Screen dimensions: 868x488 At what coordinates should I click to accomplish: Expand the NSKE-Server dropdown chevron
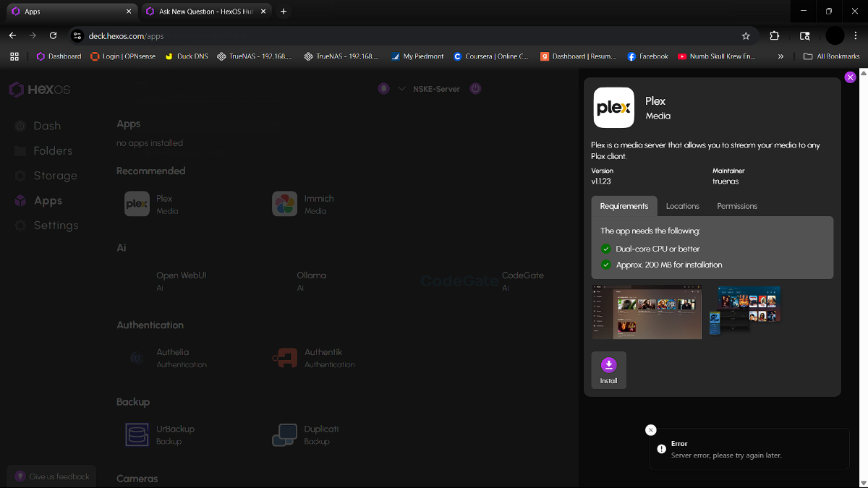(402, 89)
